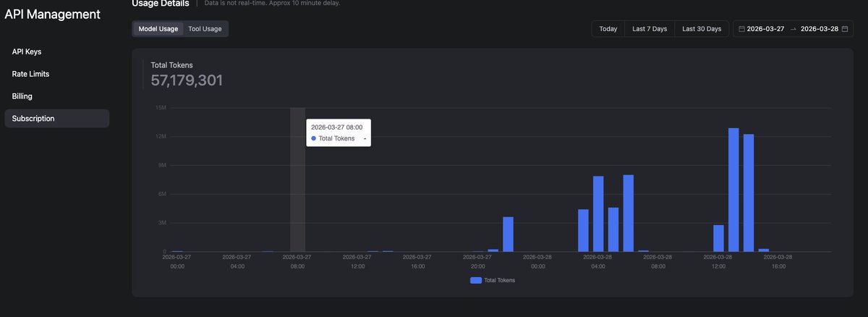Filter usage to Today
The width and height of the screenshot is (868, 317).
pyautogui.click(x=608, y=29)
